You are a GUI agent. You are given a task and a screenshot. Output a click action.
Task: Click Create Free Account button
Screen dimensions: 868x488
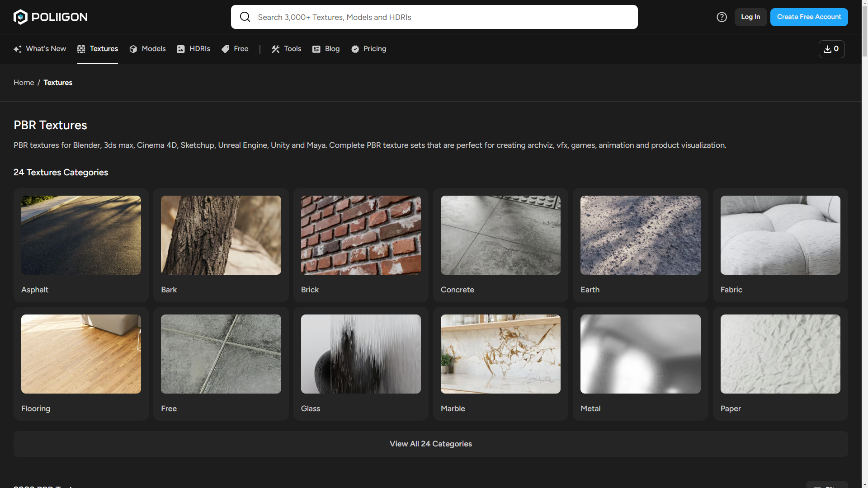[x=809, y=17]
